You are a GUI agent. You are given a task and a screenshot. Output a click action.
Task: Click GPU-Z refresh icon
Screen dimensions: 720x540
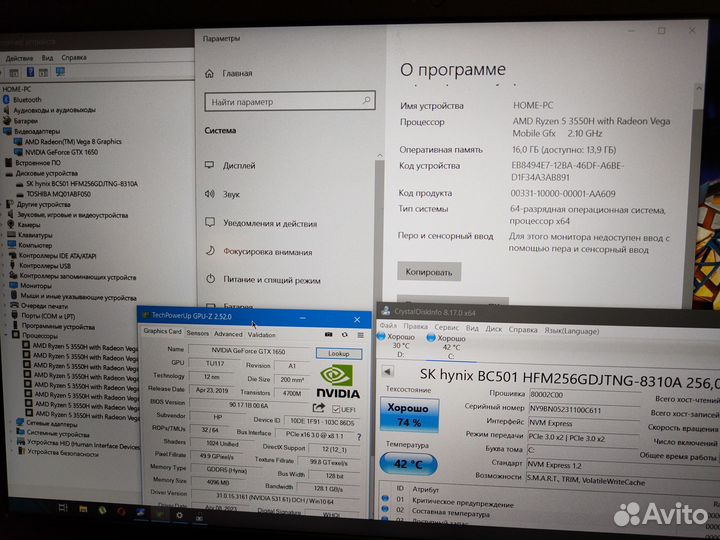tap(344, 335)
